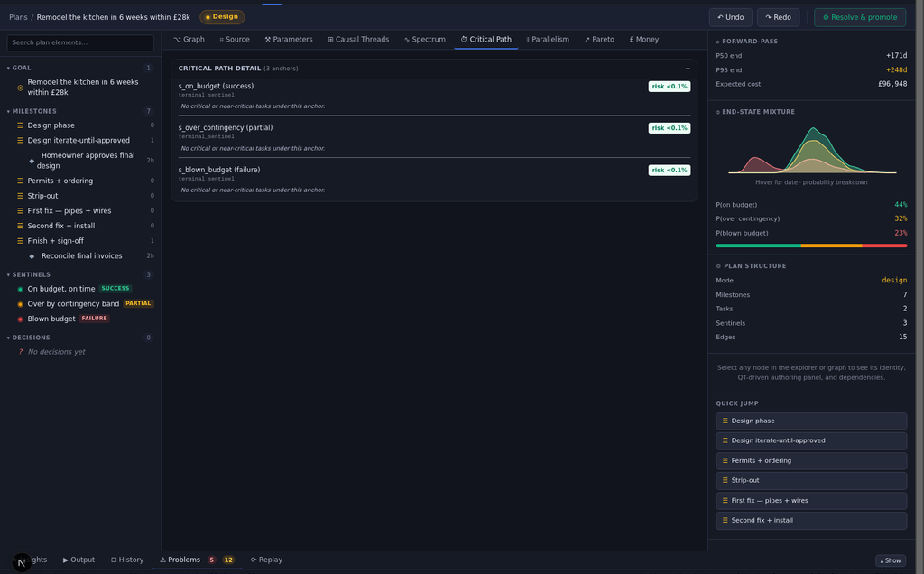Click green dot of On budget, on time

coord(20,289)
